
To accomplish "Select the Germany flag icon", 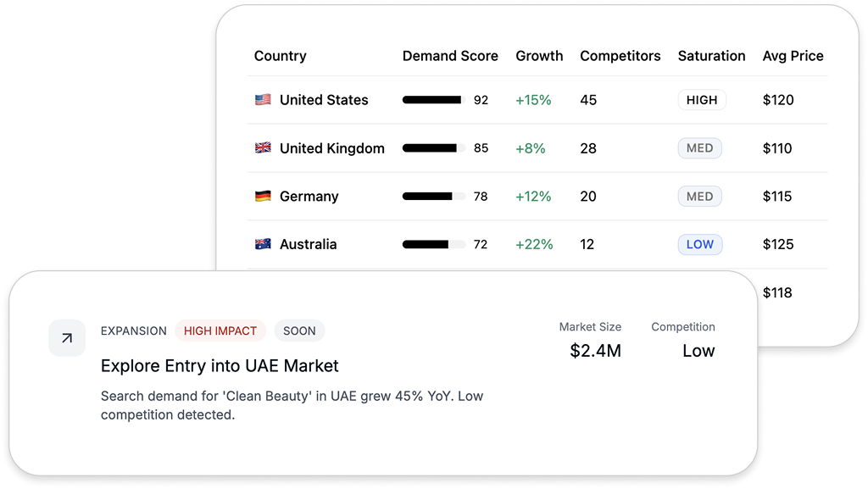I will click(263, 196).
